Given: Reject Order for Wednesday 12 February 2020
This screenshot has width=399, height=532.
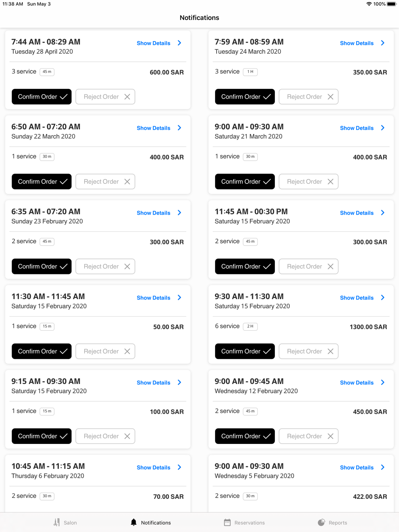Looking at the screenshot, I should click(x=308, y=436).
